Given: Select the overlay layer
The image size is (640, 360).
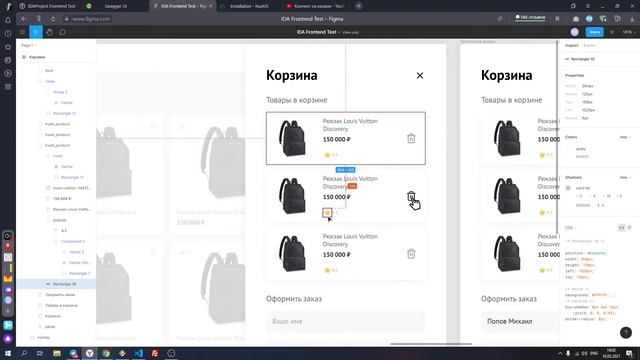Looking at the screenshot, I should pos(43,338).
